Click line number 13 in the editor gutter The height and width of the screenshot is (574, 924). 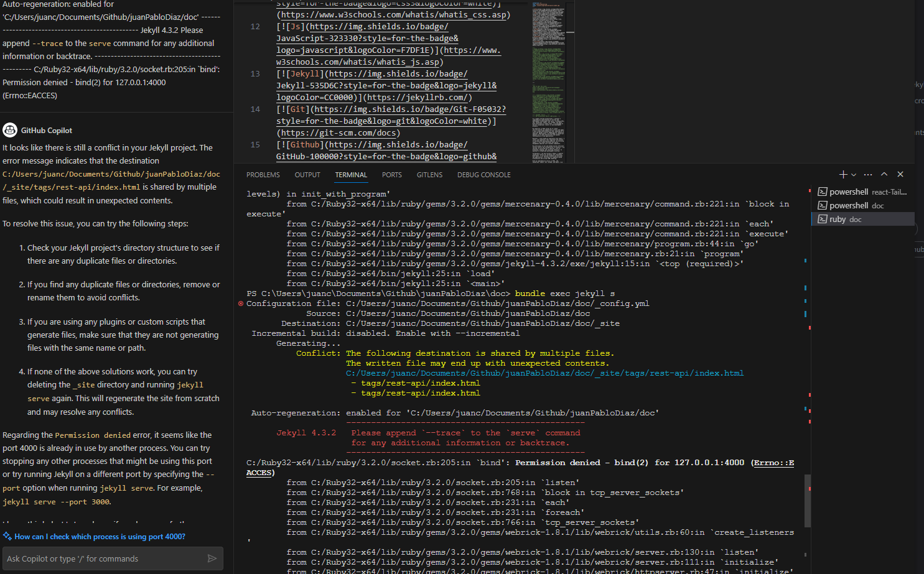pyautogui.click(x=255, y=74)
